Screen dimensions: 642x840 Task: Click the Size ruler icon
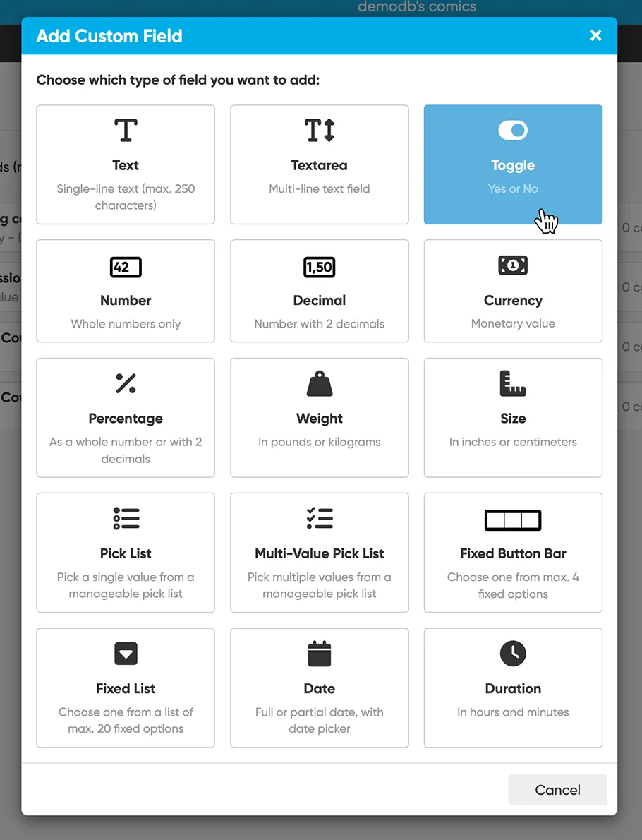pos(513,383)
